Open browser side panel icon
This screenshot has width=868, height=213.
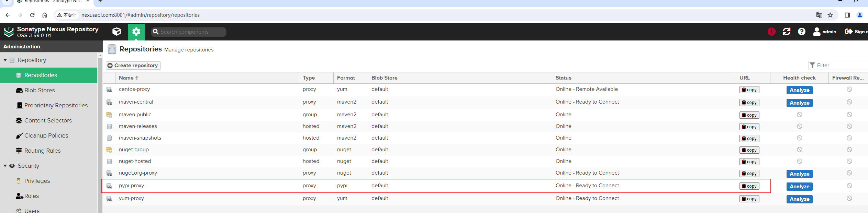click(x=847, y=15)
